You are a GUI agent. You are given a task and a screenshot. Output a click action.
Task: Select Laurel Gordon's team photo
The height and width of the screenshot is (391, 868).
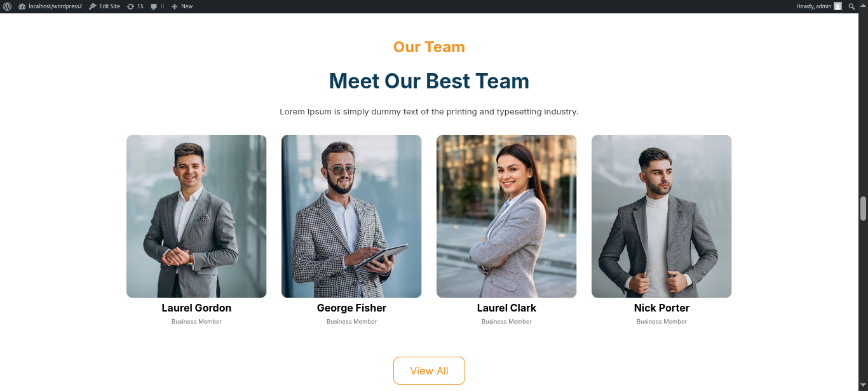(196, 216)
